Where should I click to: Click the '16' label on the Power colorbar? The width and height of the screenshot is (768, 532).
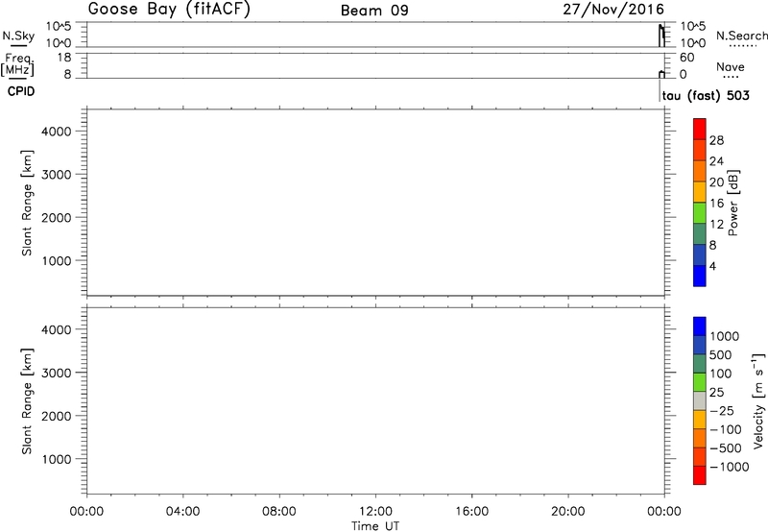pos(716,203)
